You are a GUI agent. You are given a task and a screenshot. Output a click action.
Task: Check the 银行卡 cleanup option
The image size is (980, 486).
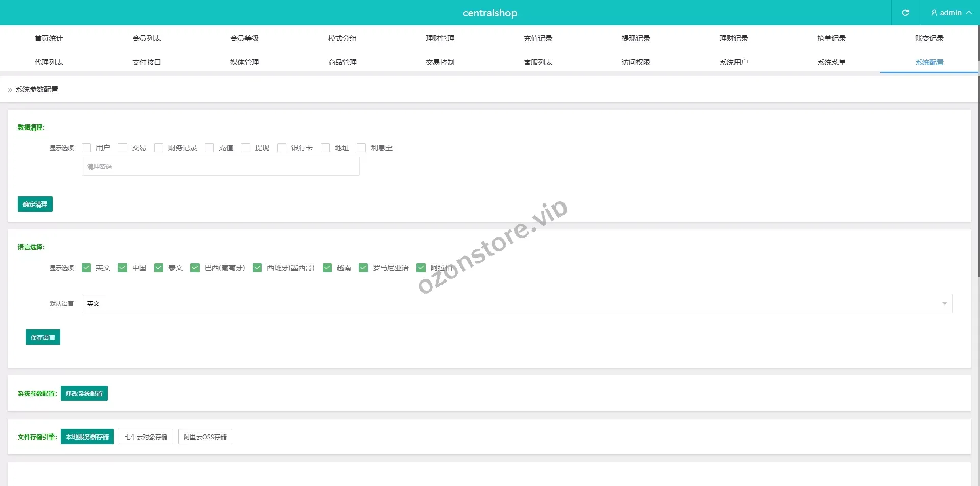[x=282, y=148]
